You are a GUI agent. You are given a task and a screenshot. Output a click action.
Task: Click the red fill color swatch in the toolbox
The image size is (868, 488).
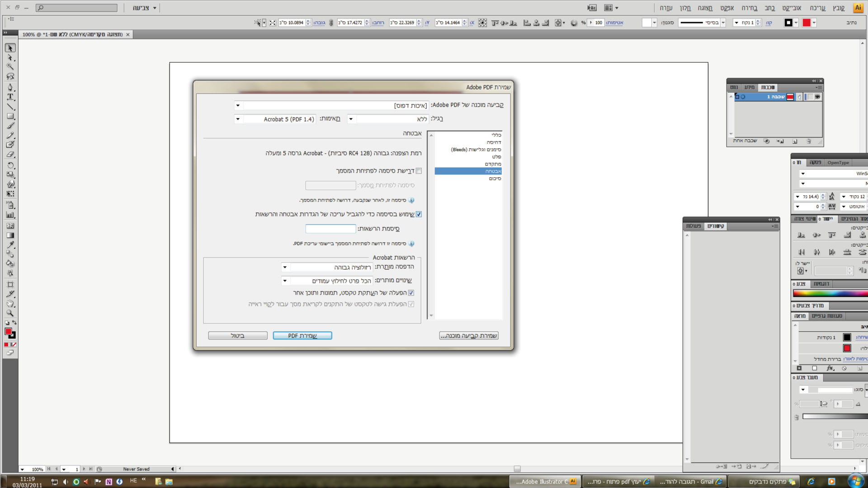pos(8,332)
